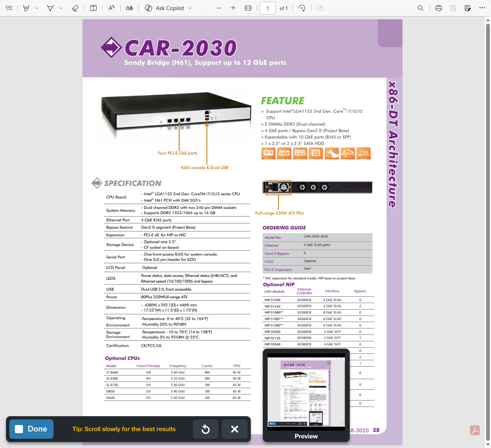Print the PDF document

point(439,8)
